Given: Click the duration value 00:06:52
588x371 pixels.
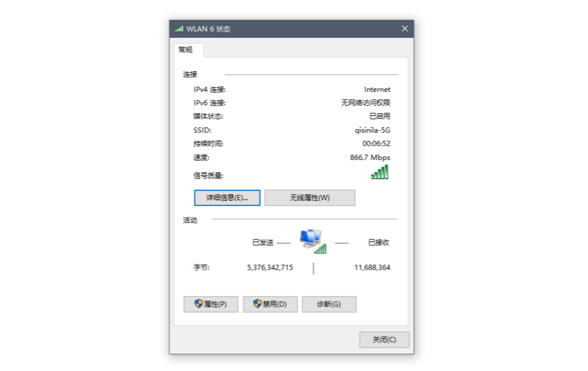Looking at the screenshot, I should [376, 144].
